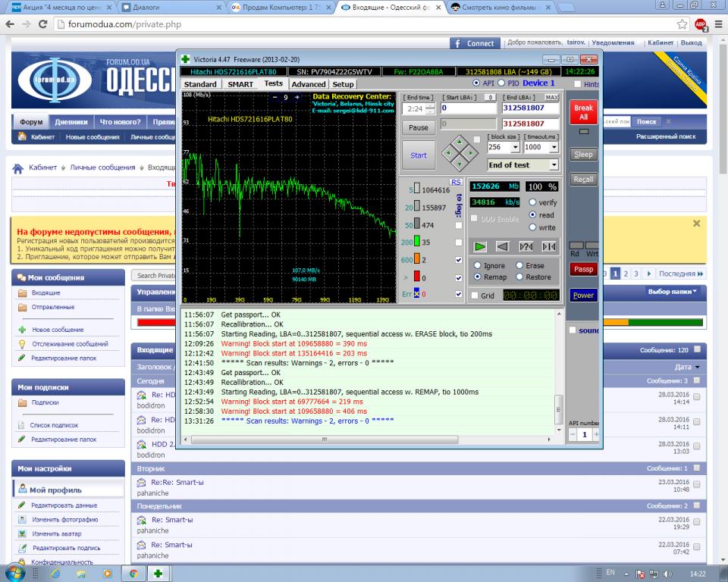Click the speaker volume tray icon
728x582 pixels.
[x=667, y=574]
